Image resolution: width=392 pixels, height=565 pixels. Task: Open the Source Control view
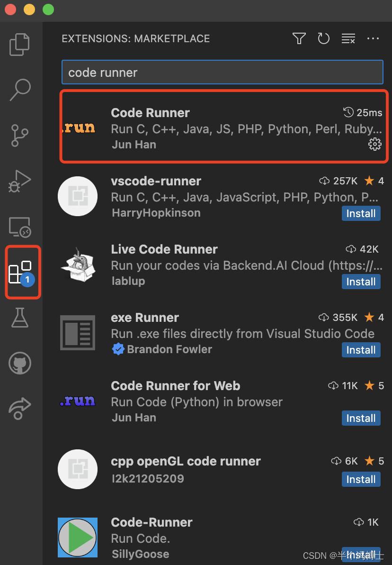coord(20,136)
